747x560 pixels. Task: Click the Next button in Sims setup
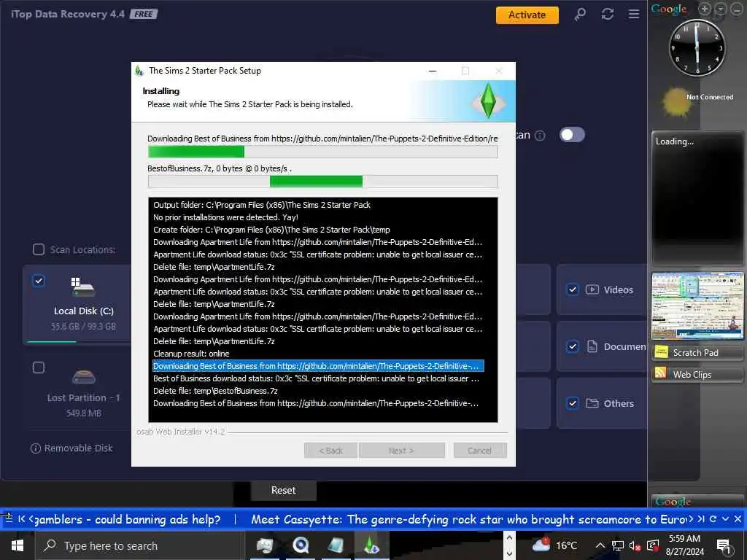401,451
